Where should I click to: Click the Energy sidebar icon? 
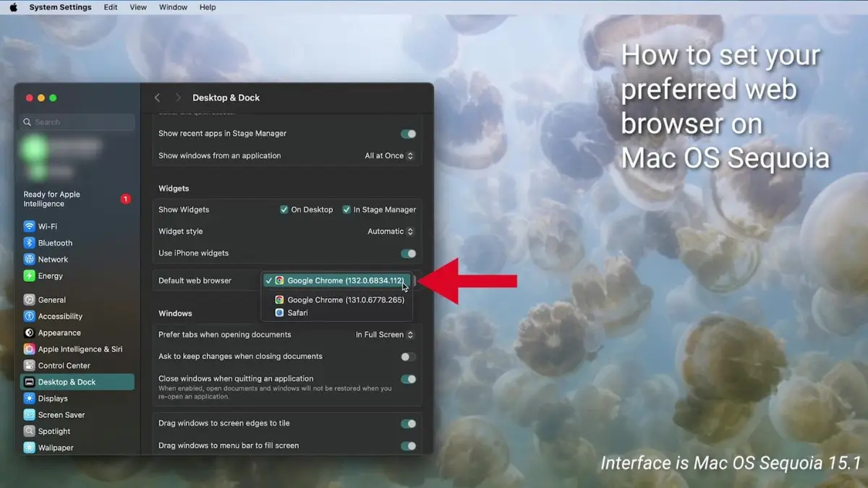pos(29,275)
